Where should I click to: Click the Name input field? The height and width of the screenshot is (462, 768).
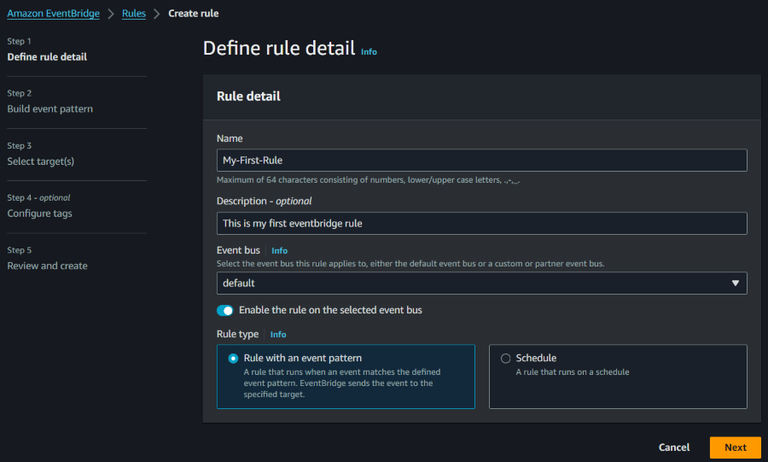pyautogui.click(x=481, y=160)
